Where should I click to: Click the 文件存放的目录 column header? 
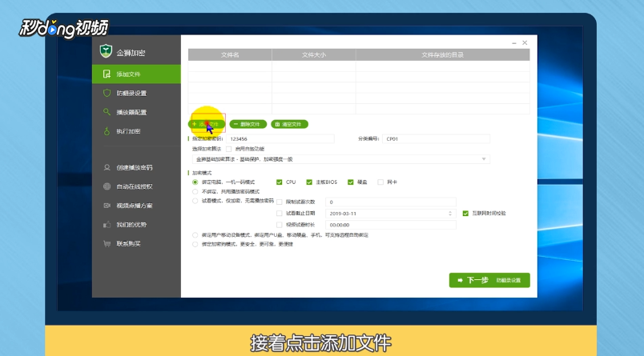tap(443, 54)
